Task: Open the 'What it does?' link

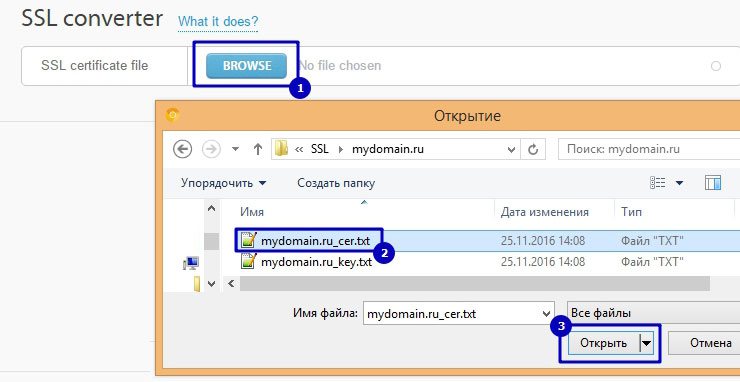Action: (x=218, y=22)
